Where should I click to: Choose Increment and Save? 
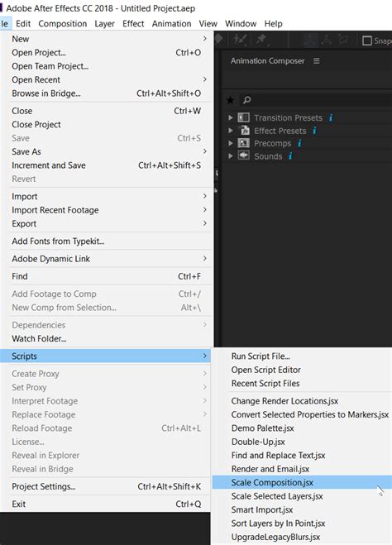(106, 165)
